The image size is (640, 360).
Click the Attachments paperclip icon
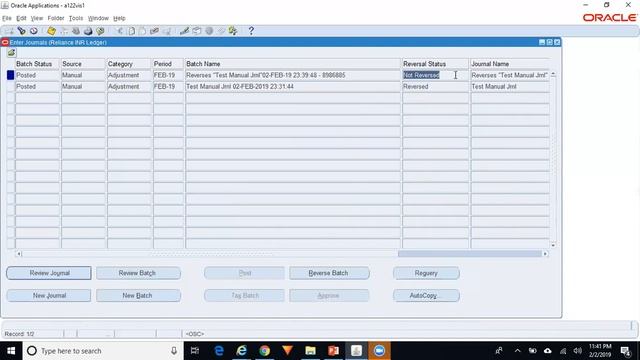coord(221,31)
